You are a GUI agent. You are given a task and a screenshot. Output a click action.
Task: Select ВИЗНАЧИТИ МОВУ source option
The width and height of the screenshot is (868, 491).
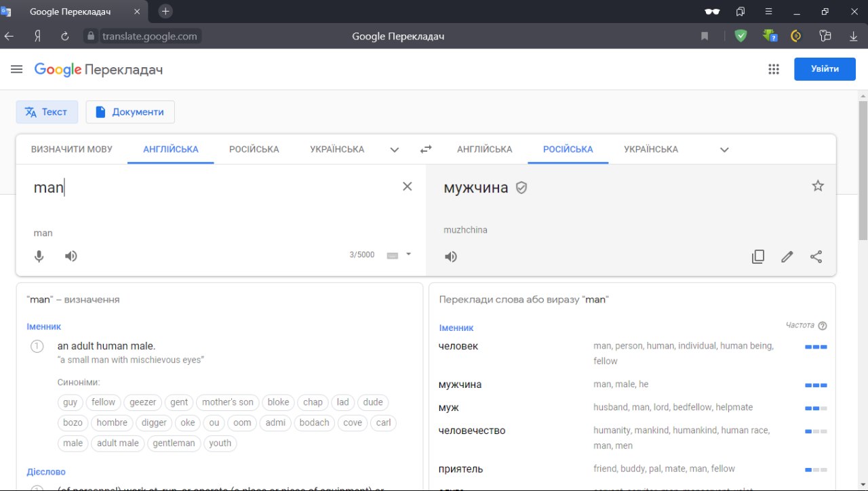point(72,149)
